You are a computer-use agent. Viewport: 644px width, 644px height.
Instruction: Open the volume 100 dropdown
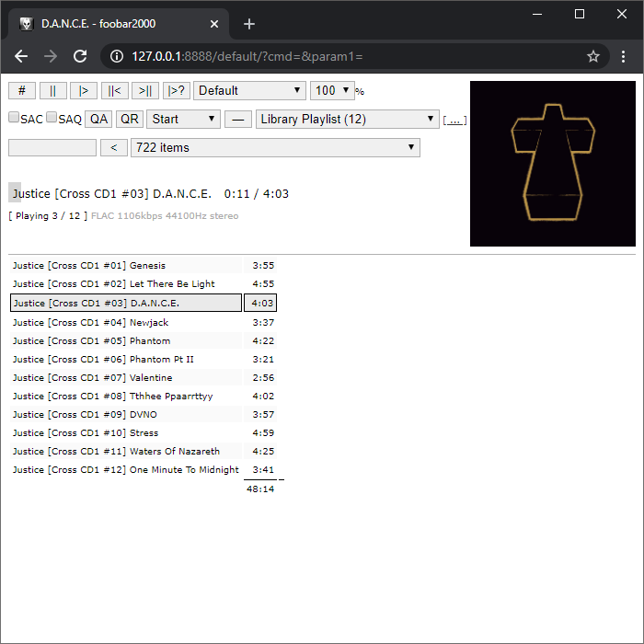pyautogui.click(x=332, y=90)
